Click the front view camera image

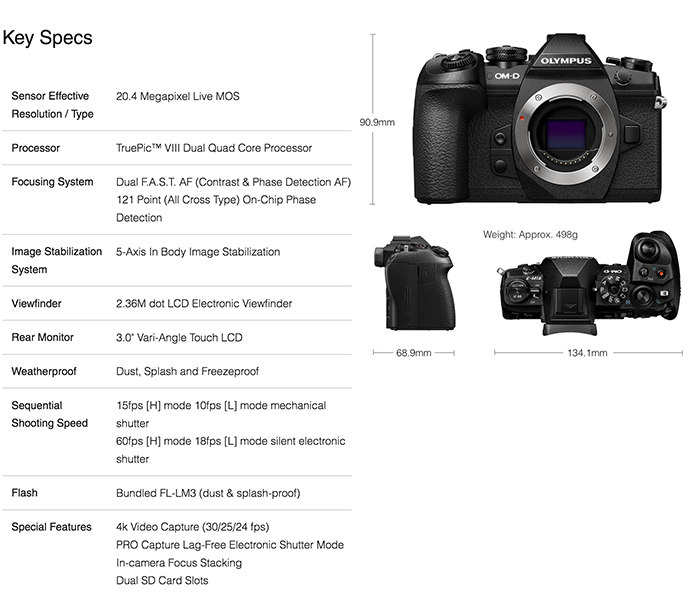[x=539, y=119]
